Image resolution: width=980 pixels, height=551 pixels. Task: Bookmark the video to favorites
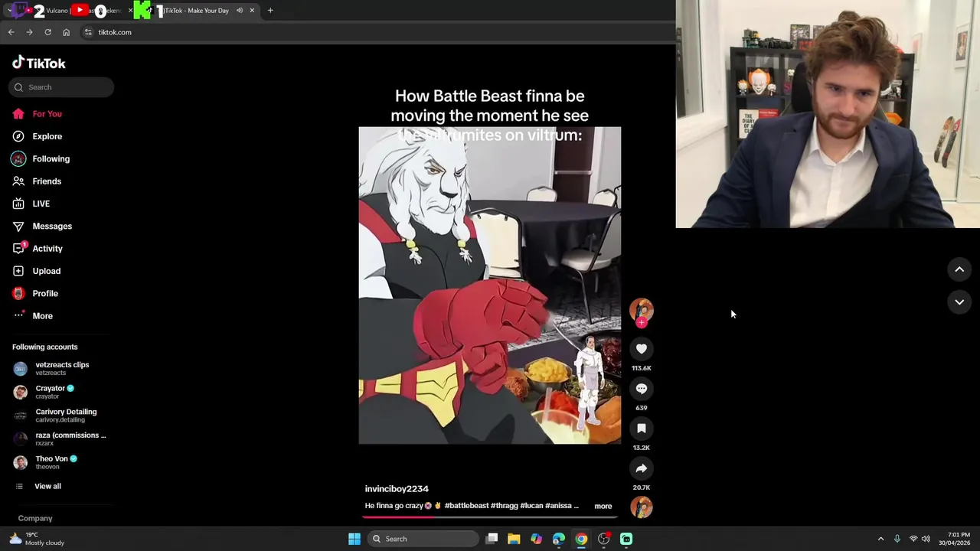(x=642, y=429)
